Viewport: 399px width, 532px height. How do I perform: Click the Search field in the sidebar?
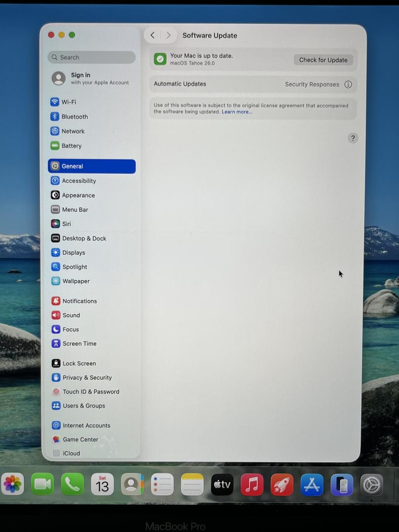point(92,57)
